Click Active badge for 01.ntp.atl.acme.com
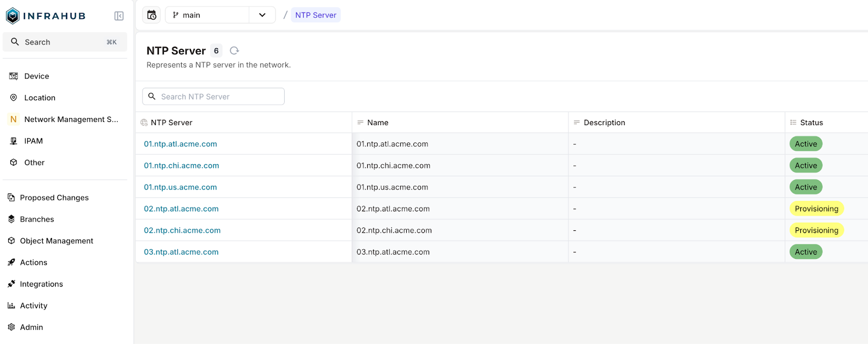This screenshot has width=868, height=344. 806,144
